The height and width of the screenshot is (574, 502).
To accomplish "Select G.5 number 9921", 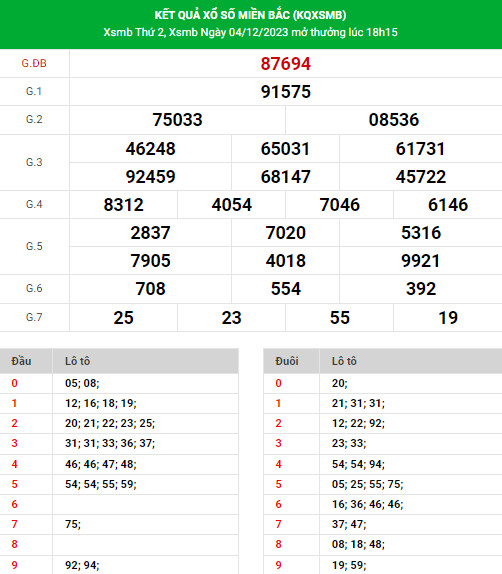I will click(x=421, y=261).
